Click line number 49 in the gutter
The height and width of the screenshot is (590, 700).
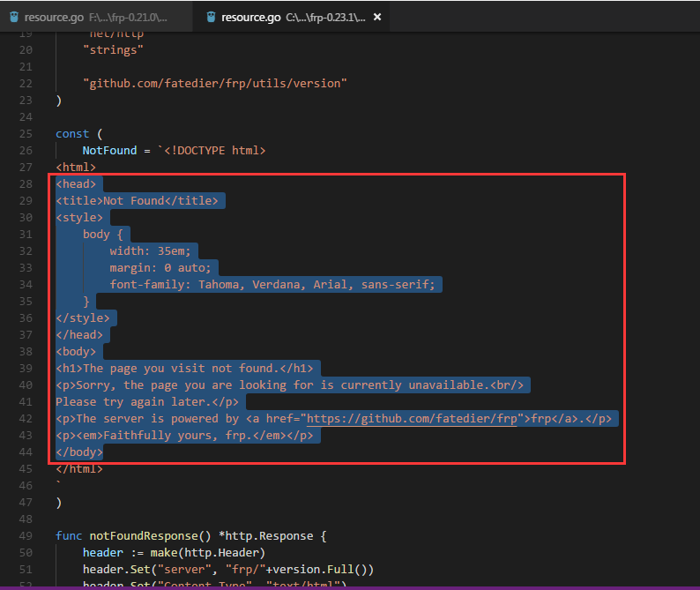[x=25, y=536]
